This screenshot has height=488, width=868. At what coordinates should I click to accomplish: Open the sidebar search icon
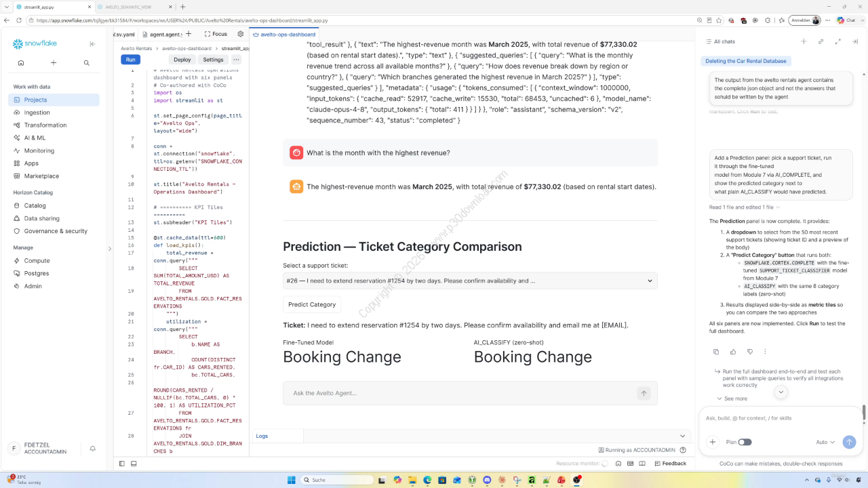coord(87,63)
